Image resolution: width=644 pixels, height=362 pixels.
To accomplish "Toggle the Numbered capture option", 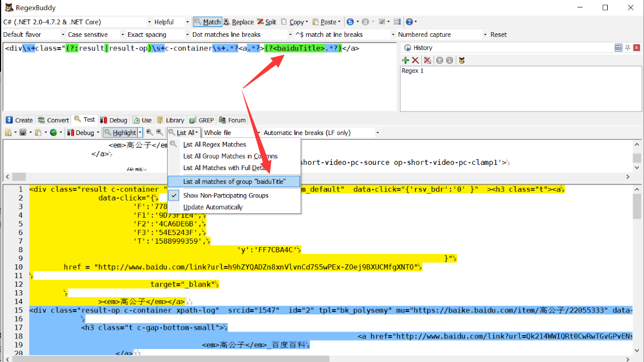I will 443,34.
